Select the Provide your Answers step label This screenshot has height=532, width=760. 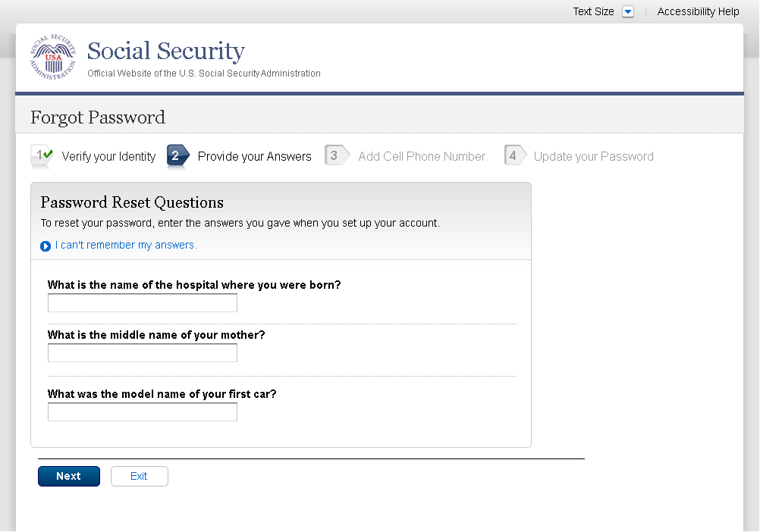pos(254,156)
